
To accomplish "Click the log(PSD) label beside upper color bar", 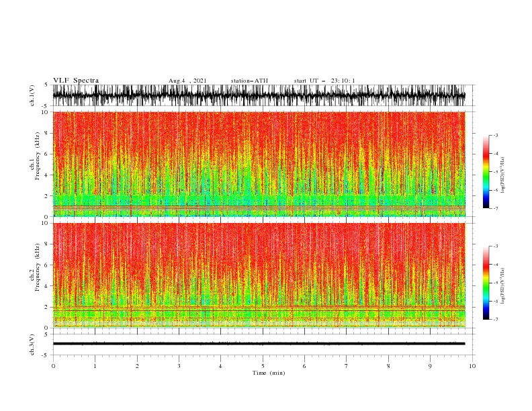I will click(x=503, y=175).
